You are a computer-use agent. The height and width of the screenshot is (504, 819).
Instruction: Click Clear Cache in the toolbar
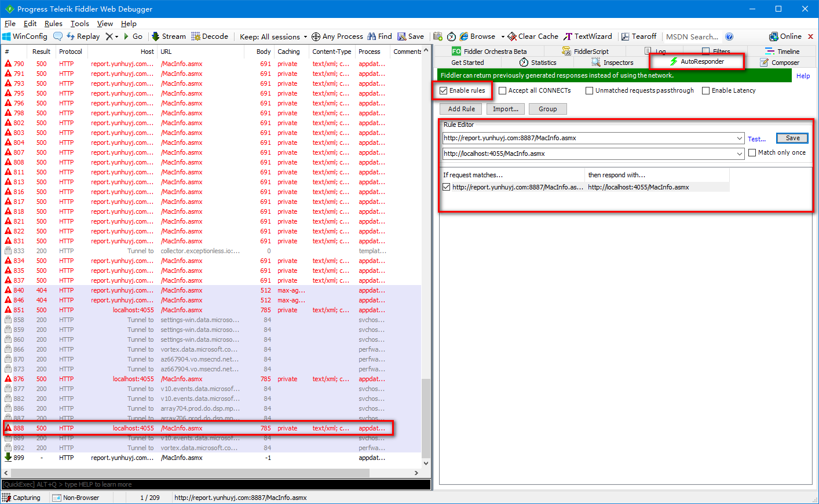click(x=533, y=36)
